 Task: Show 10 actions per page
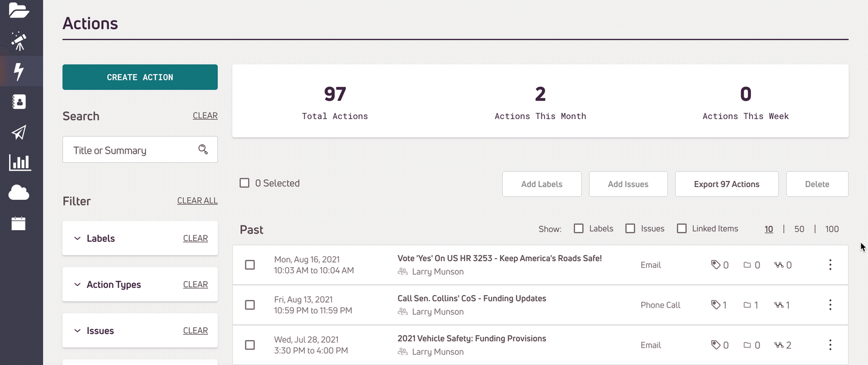[x=769, y=229]
